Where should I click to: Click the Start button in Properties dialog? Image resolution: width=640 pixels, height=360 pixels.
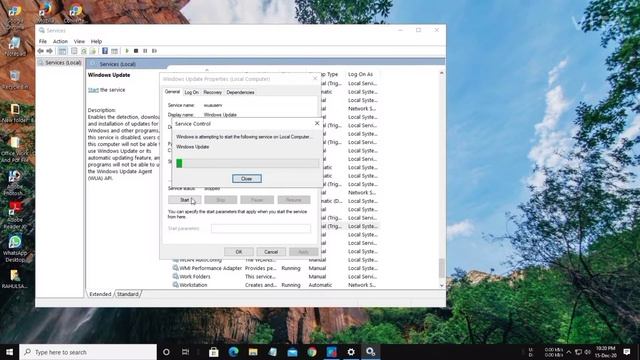(184, 200)
